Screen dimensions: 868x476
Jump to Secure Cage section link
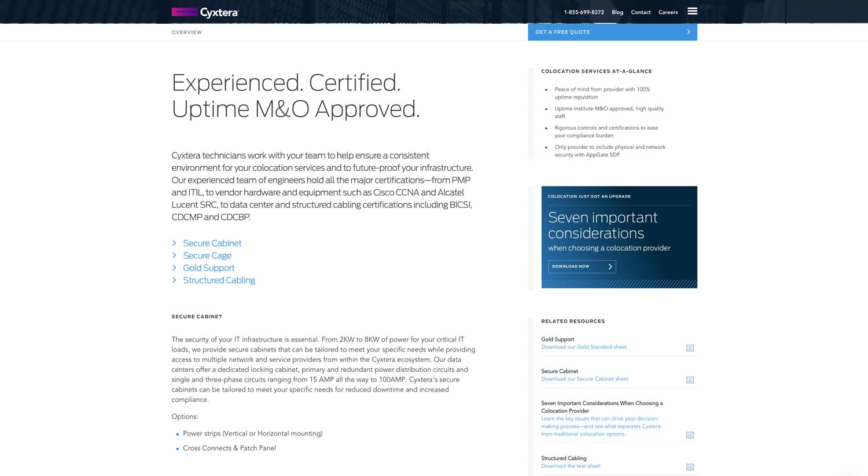pos(207,255)
